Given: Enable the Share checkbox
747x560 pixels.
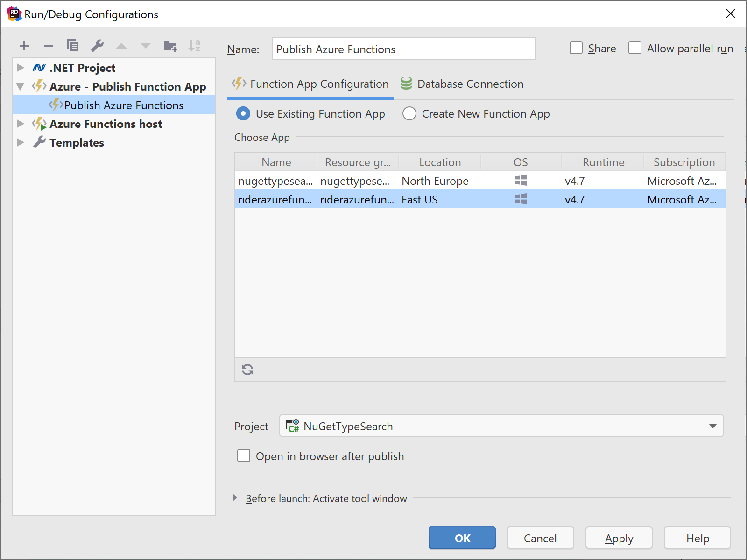Looking at the screenshot, I should (x=576, y=48).
